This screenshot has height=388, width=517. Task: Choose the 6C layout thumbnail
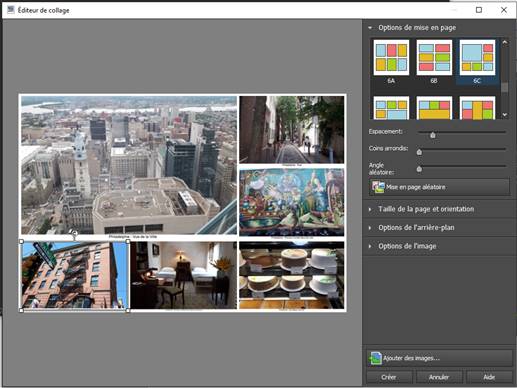477,57
